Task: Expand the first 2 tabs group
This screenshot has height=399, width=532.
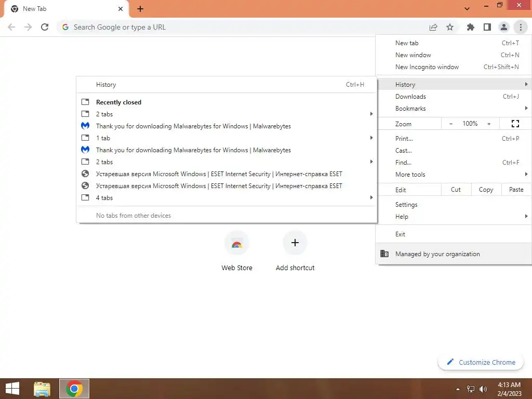Action: tap(227, 114)
